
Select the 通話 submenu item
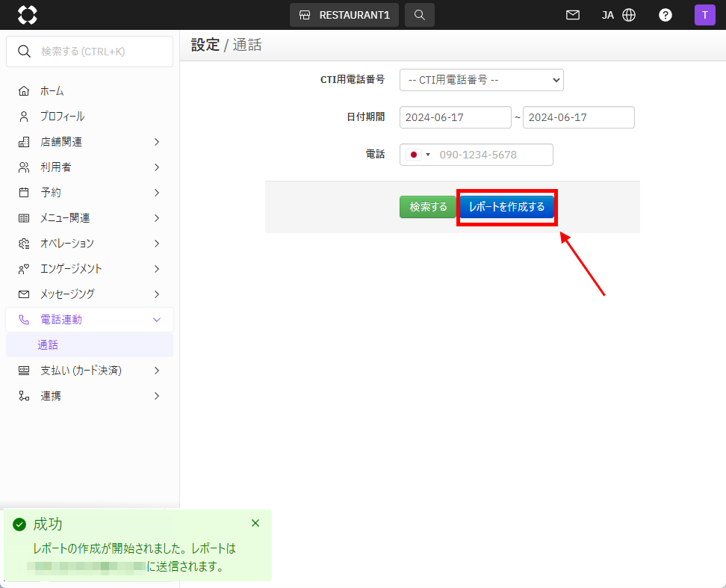coord(48,345)
